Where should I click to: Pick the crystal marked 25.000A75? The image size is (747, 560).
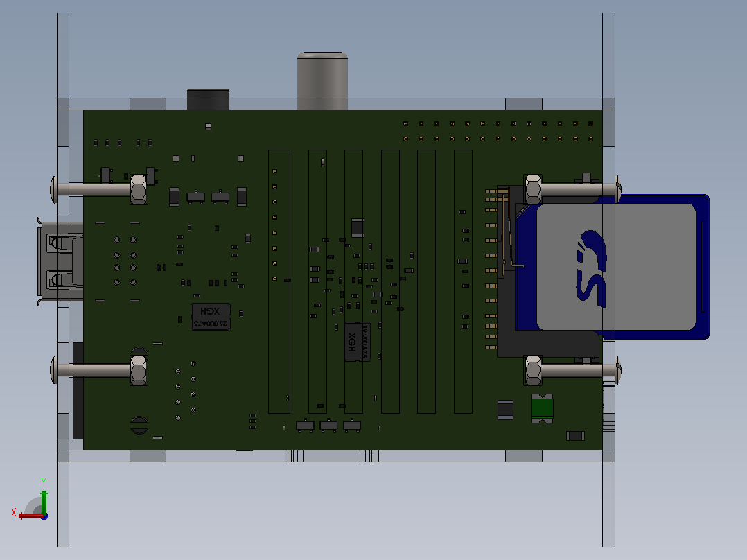click(211, 317)
